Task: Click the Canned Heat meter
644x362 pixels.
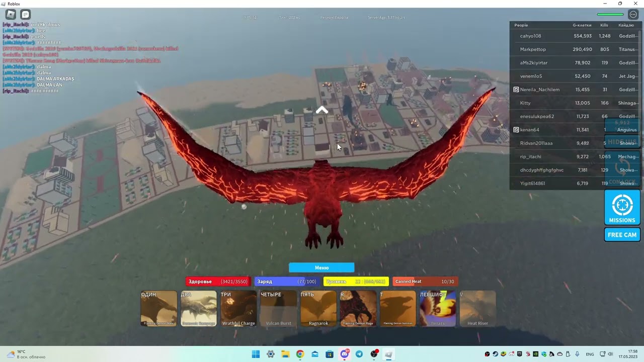Action: [425, 282]
